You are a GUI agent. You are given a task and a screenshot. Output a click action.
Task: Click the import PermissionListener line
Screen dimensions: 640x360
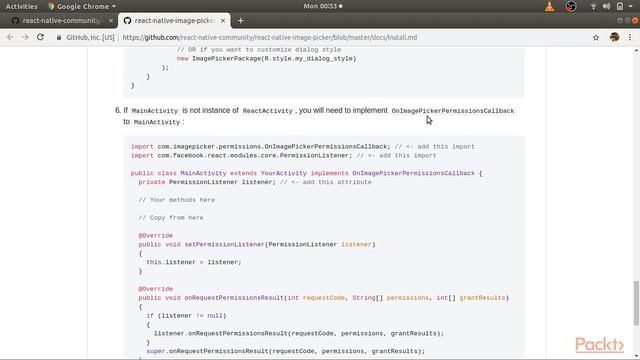tap(284, 156)
